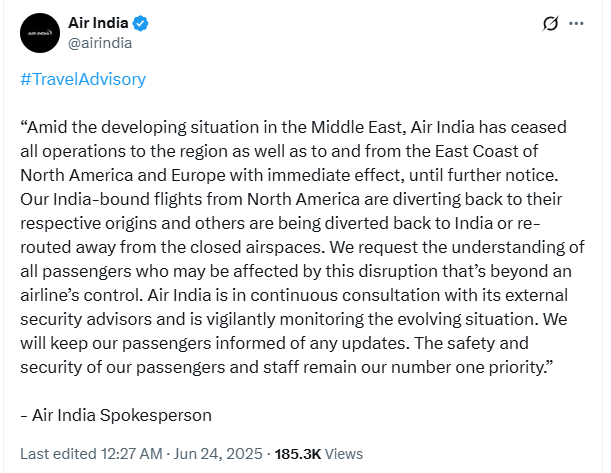Open the @airindia handle link
The width and height of the screenshot is (611, 473).
pos(100,43)
